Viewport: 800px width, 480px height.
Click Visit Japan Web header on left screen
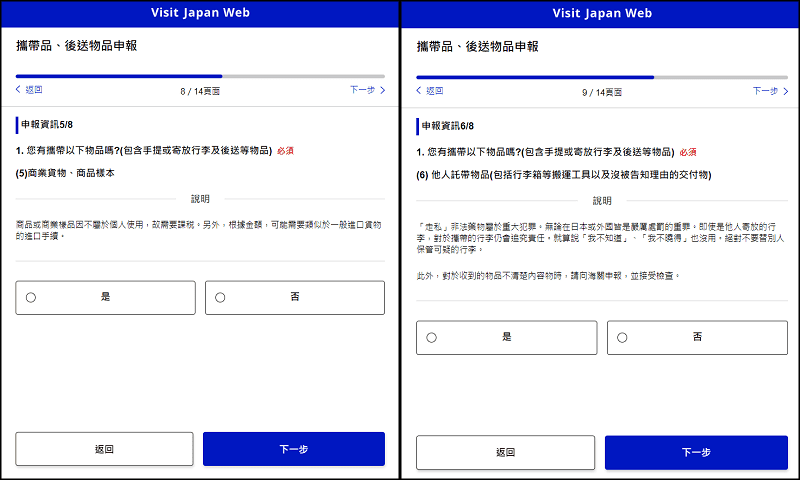click(x=200, y=13)
